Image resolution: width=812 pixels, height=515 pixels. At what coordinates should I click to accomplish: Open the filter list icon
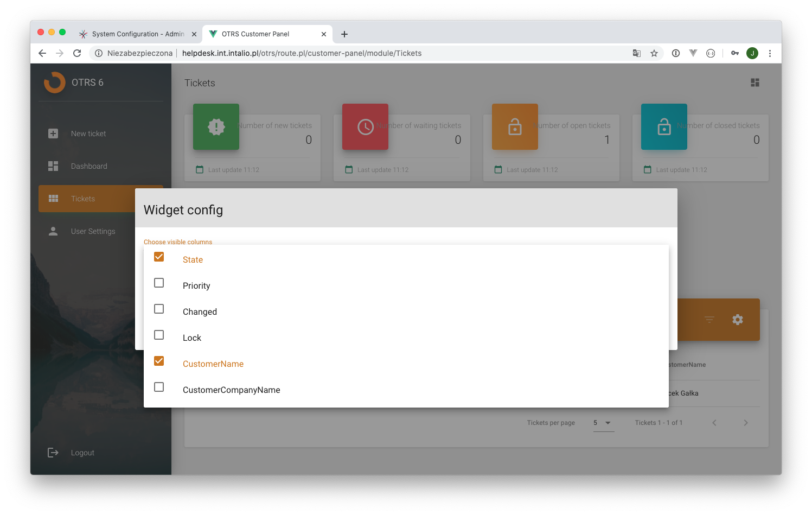tap(709, 320)
